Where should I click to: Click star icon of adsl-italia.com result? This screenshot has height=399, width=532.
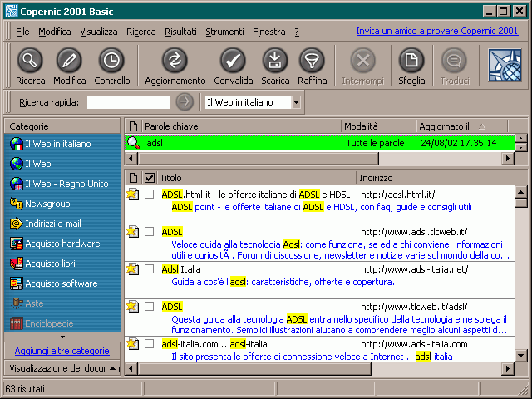point(132,344)
